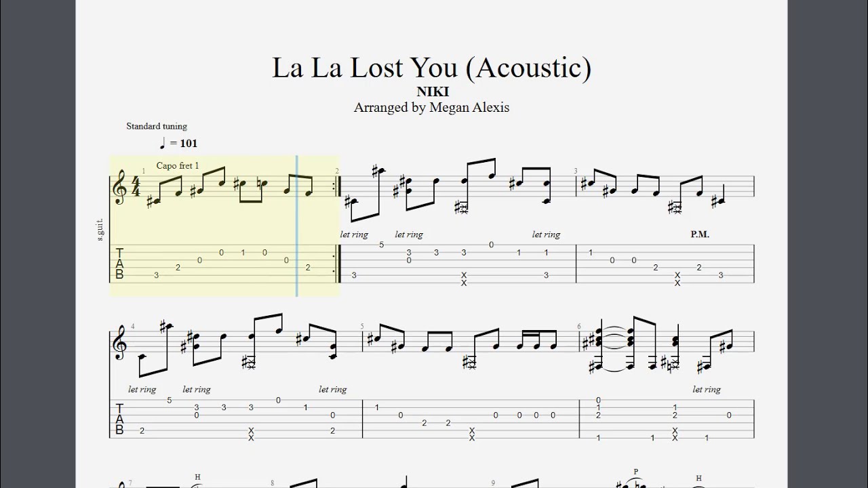Click the Standard tuning label
This screenshot has height=488, width=868.
tap(157, 126)
